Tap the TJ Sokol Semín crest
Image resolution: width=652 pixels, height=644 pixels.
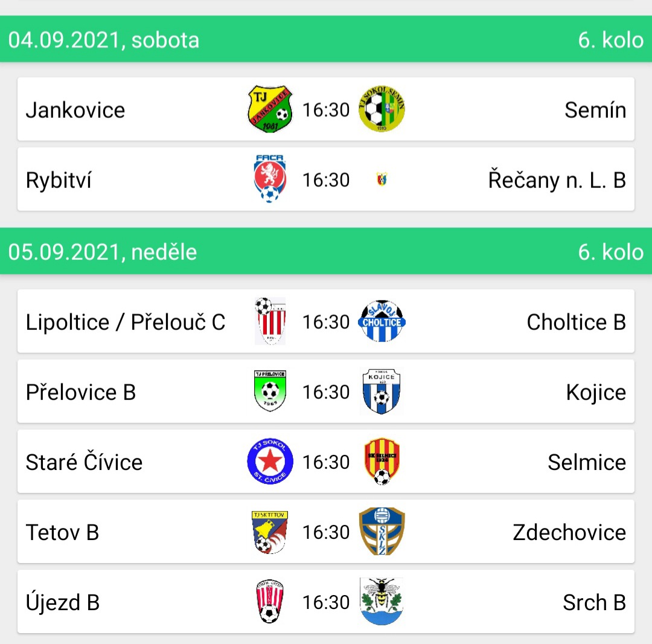382,109
